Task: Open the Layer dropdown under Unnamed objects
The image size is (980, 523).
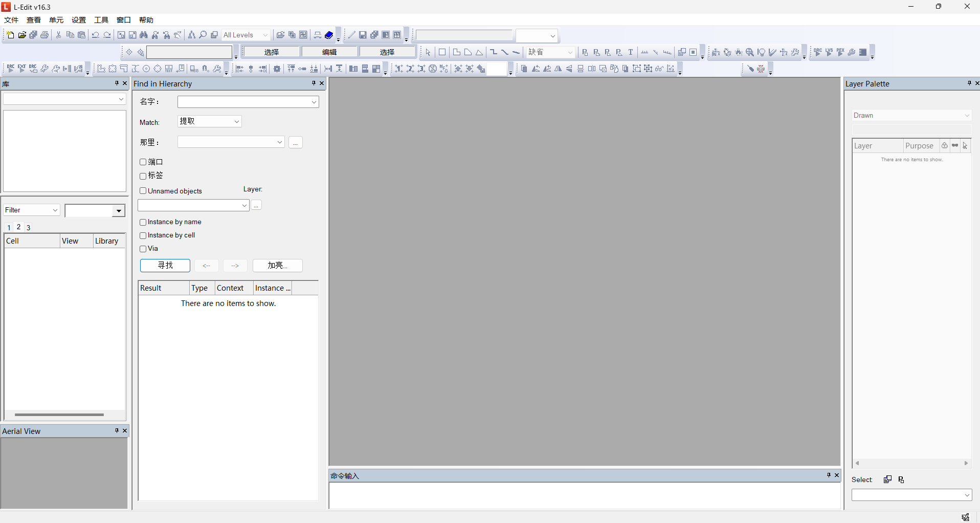Action: (x=193, y=205)
